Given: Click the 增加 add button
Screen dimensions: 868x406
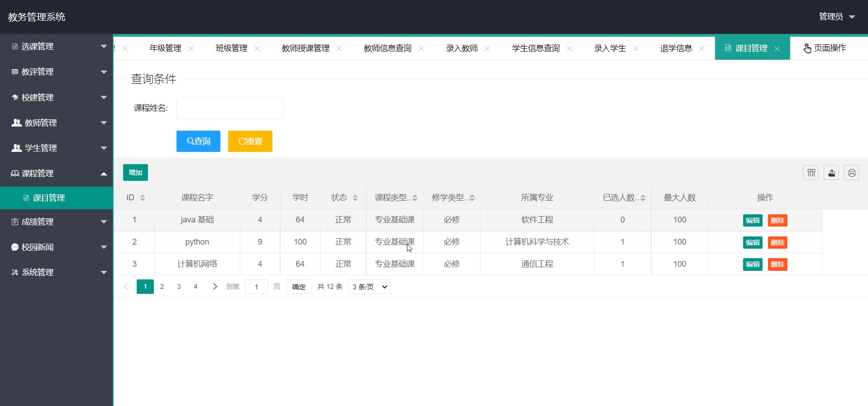Looking at the screenshot, I should click(135, 173).
